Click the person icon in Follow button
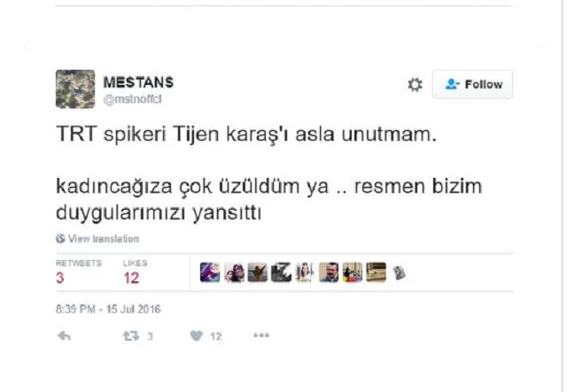 (x=452, y=84)
